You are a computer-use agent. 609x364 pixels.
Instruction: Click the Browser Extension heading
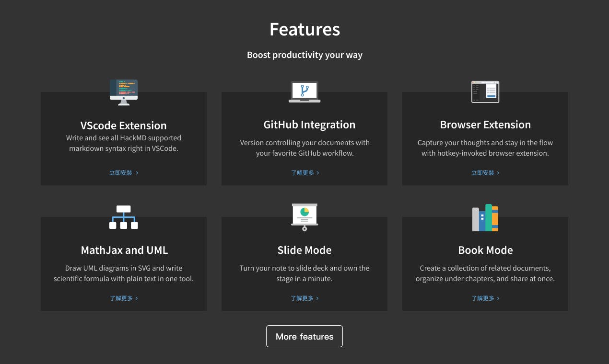tap(485, 125)
